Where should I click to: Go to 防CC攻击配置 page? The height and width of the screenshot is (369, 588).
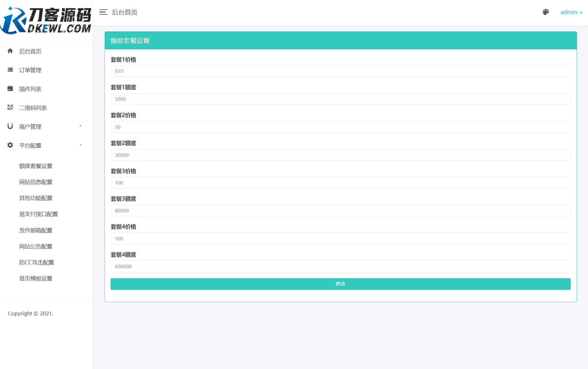coord(36,262)
